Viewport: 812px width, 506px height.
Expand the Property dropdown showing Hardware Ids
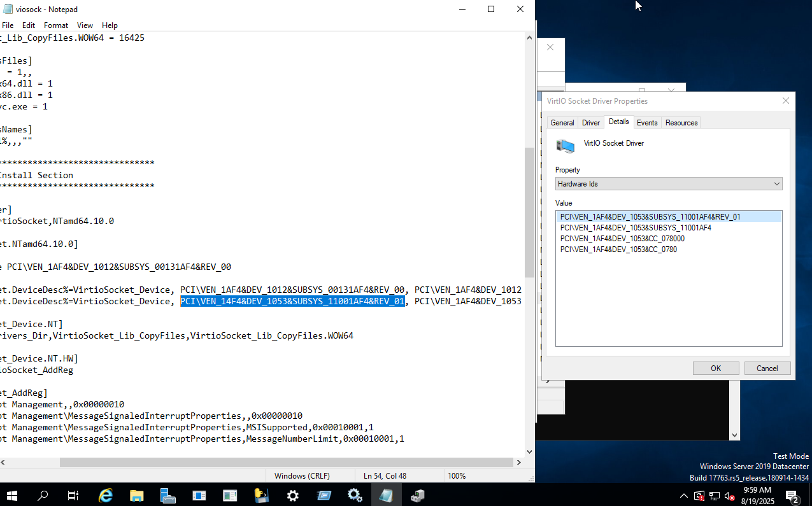pos(669,184)
